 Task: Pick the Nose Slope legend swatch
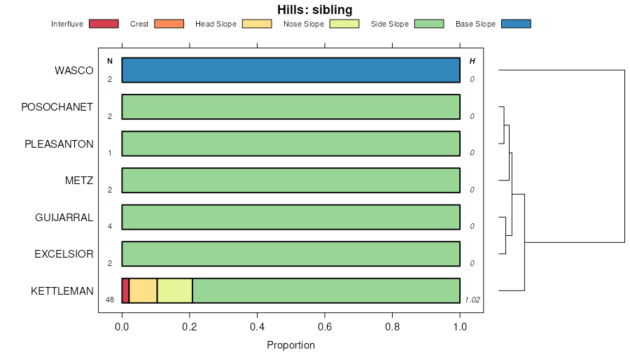(x=344, y=24)
